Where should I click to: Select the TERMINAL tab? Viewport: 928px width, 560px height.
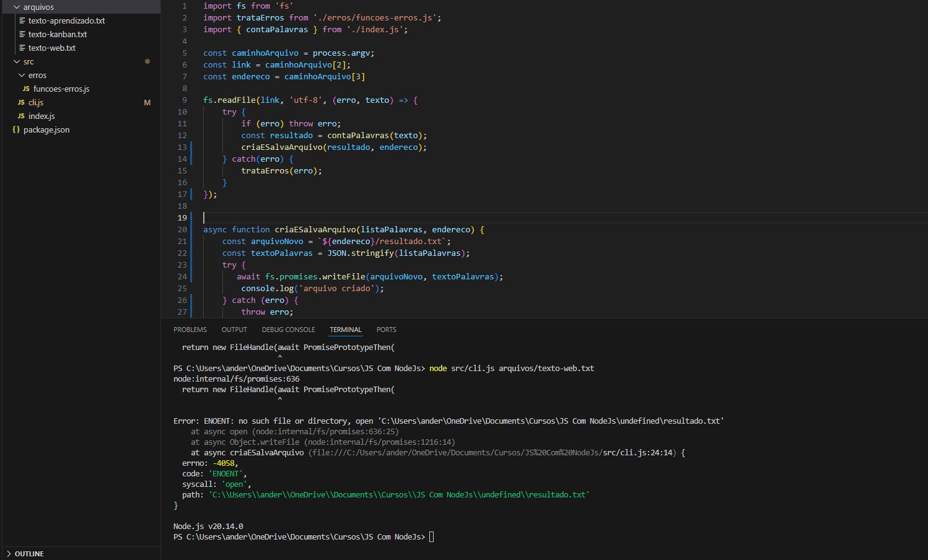tap(346, 330)
